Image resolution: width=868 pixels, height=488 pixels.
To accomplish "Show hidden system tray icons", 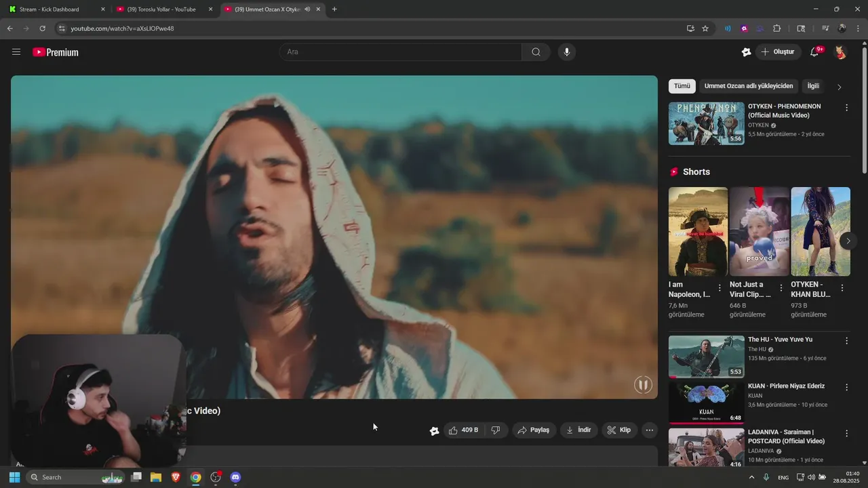I will click(751, 477).
